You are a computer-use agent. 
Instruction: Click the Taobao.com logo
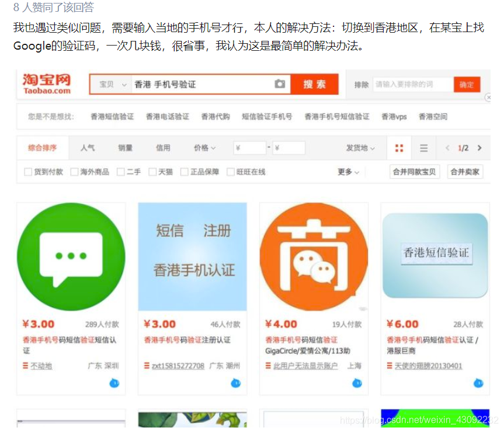46,84
